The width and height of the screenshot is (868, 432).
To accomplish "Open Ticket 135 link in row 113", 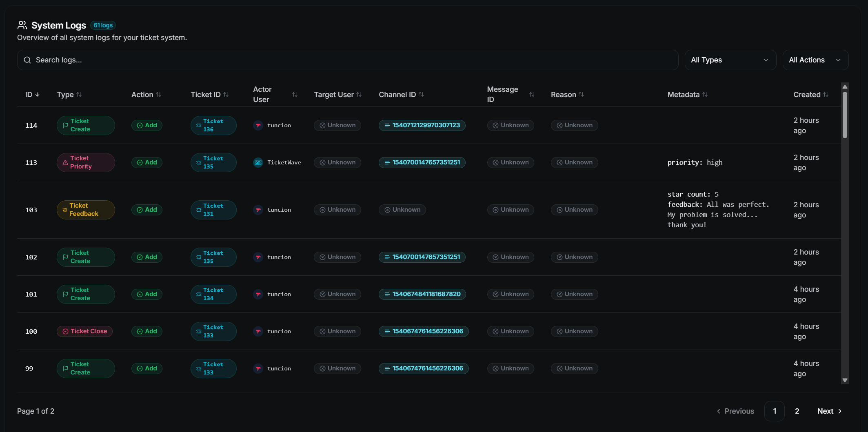I will (x=213, y=162).
